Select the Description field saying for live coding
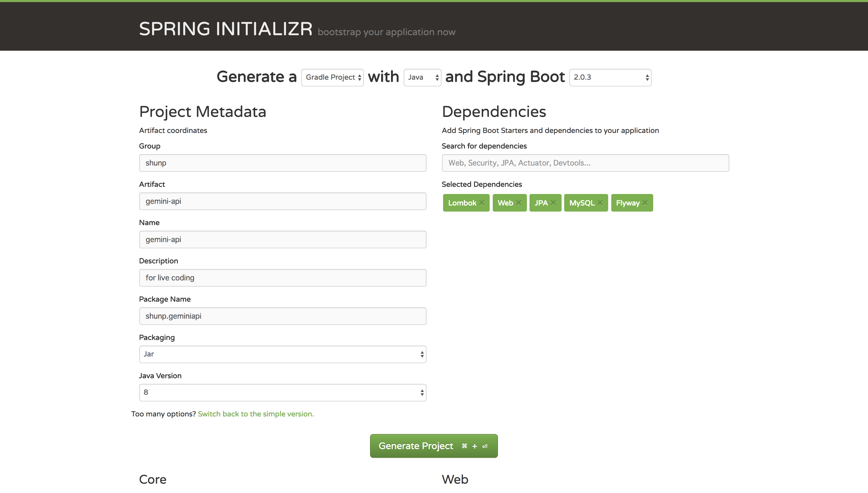868x493 pixels. 282,278
